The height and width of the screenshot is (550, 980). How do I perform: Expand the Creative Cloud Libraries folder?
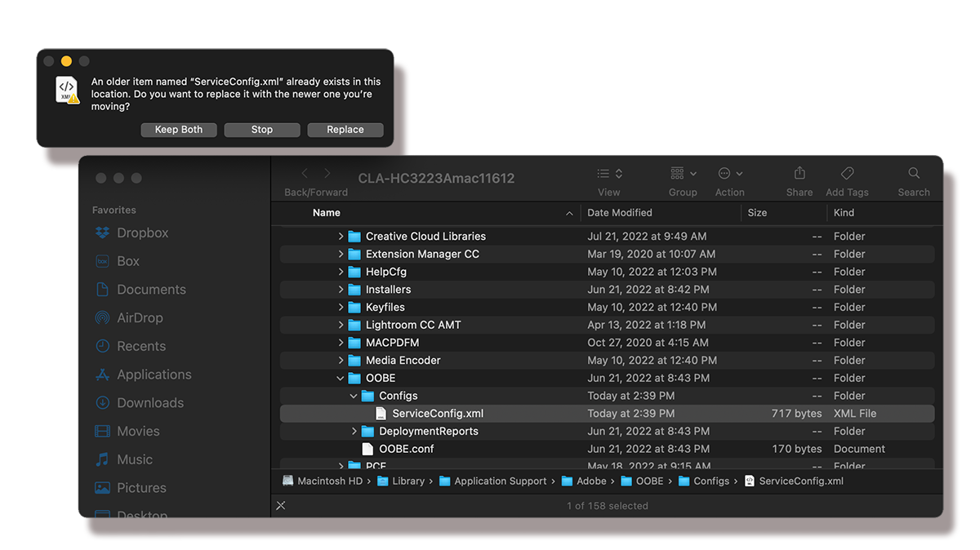click(x=341, y=237)
